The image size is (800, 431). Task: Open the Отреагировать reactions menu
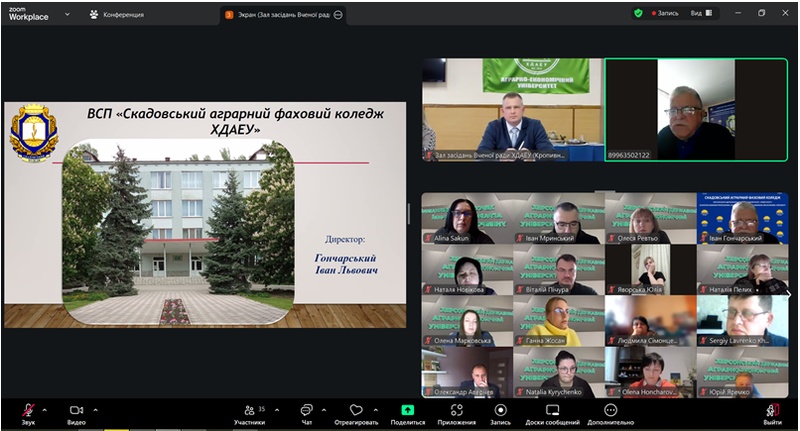356,411
